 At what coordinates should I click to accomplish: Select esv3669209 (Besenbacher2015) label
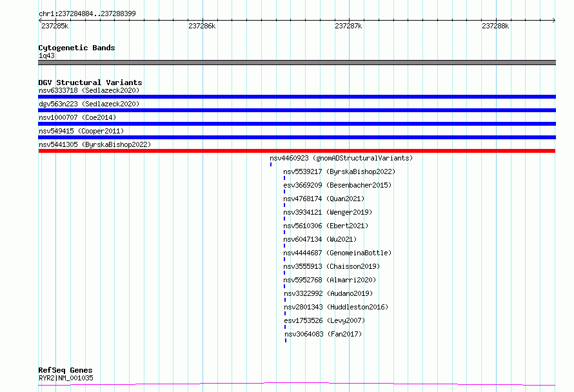(x=337, y=185)
